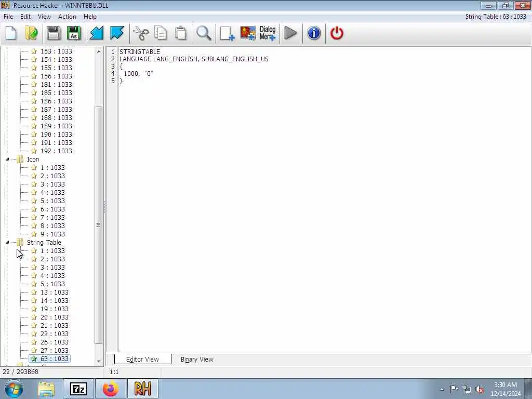Image resolution: width=532 pixels, height=399 pixels.
Task: Save the file with the floppy disk icon
Action: (54, 33)
